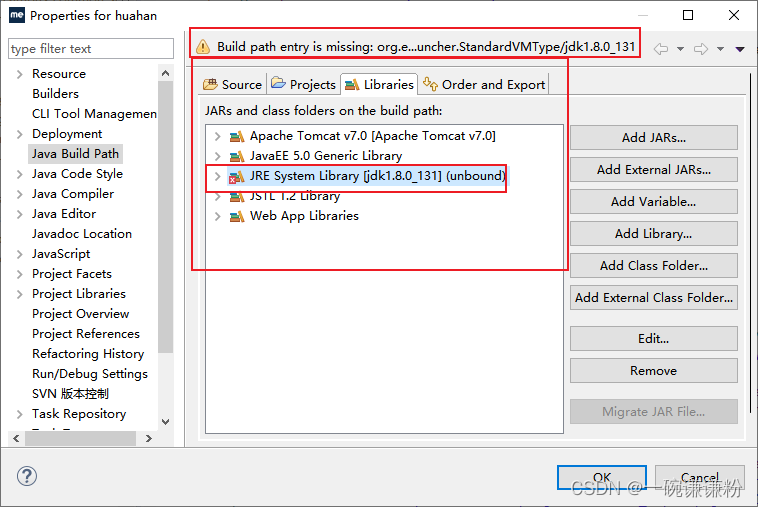The image size is (758, 507).
Task: Open the forward history dropdown arrow
Action: coord(720,49)
